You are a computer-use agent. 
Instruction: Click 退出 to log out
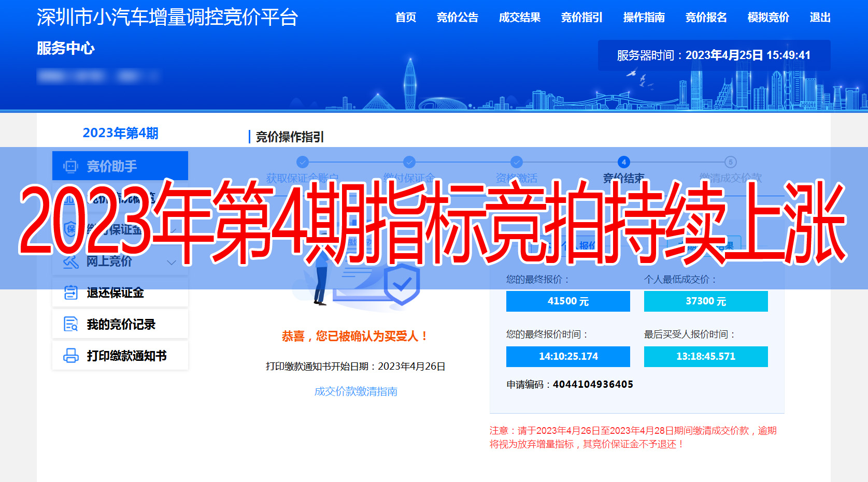point(820,18)
